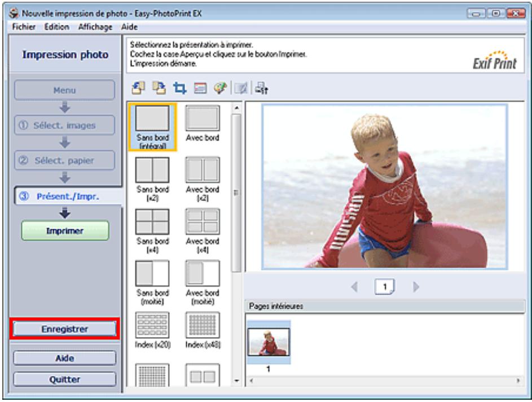This screenshot has width=532, height=402.
Task: Go to Sélect. papier step
Action: 64,160
